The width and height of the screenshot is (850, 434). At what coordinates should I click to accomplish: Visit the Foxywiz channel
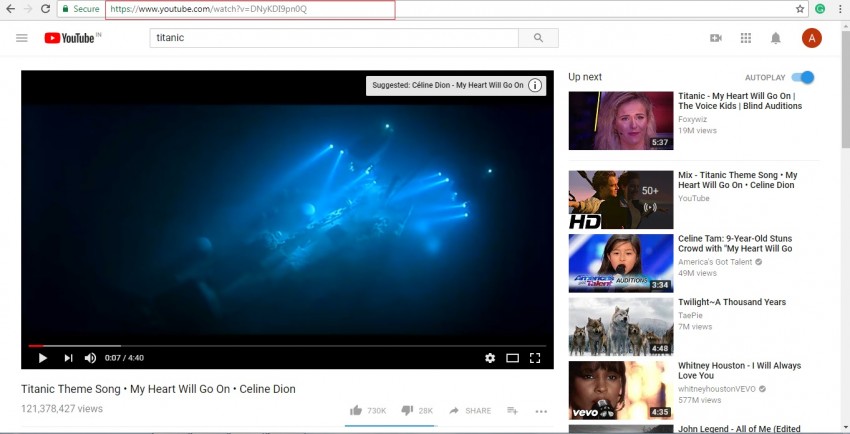tap(693, 119)
